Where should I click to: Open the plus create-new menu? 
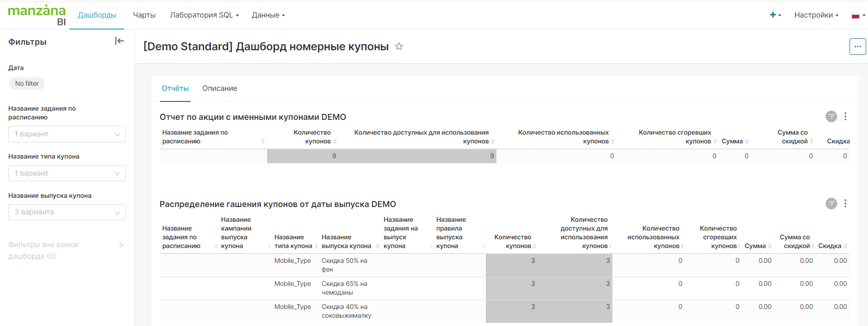(775, 15)
